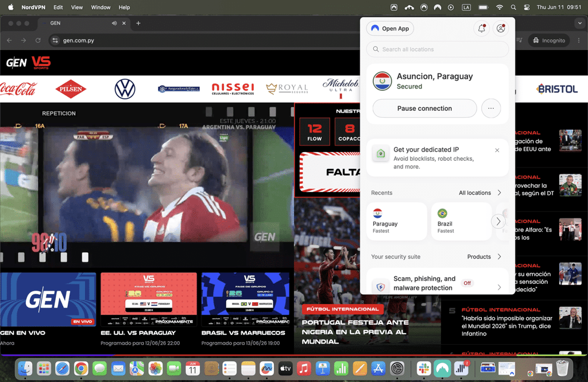Viewport: 588px width, 382px height.
Task: Open the Window menu
Action: point(101,7)
